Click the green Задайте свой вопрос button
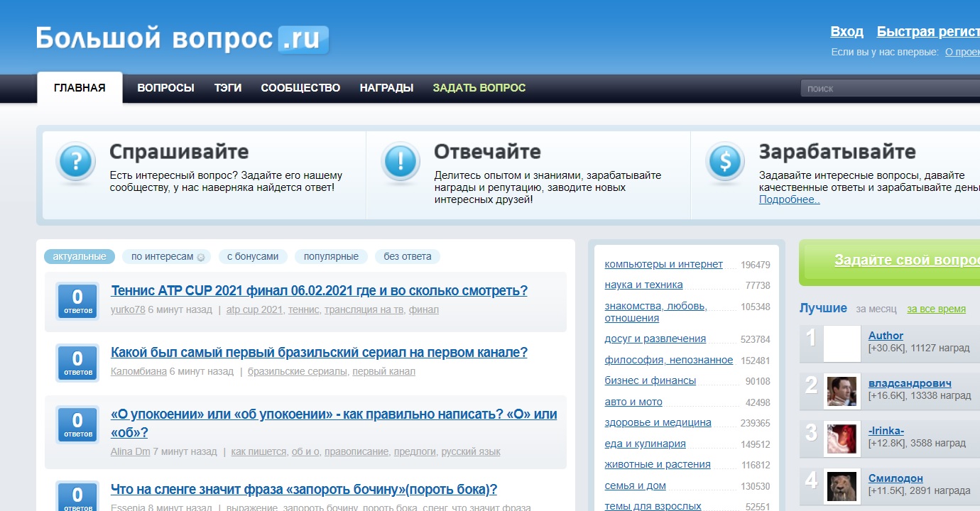The width and height of the screenshot is (980, 511). point(889,261)
